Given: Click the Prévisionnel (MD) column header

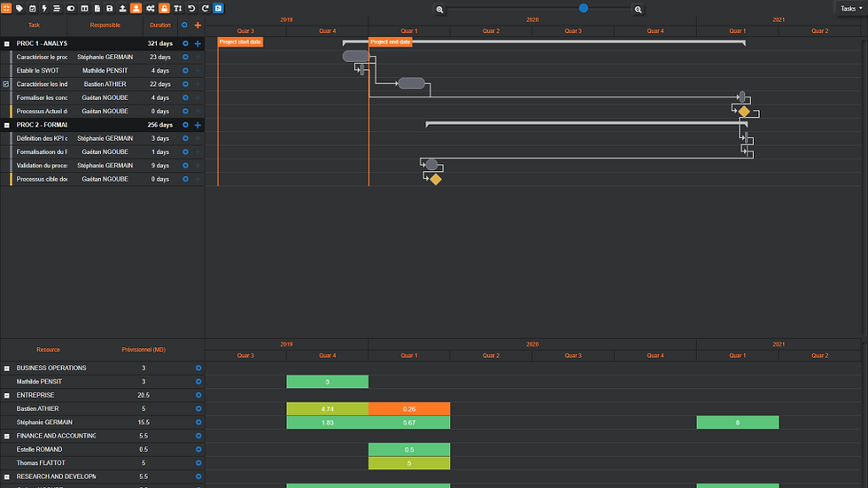Looking at the screenshot, I should [x=143, y=350].
